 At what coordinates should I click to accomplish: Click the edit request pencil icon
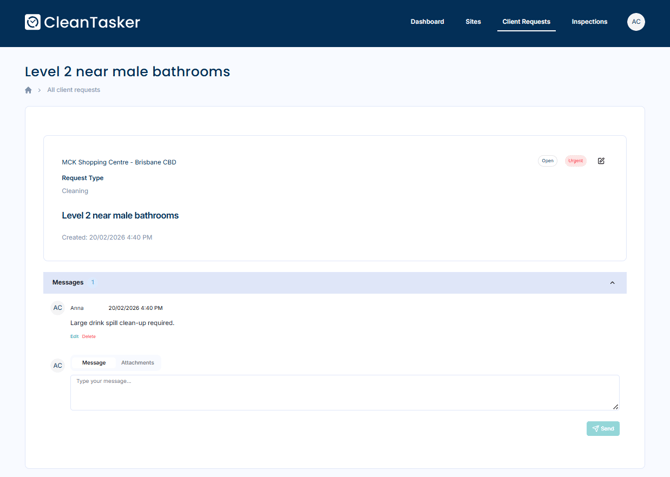pos(601,161)
